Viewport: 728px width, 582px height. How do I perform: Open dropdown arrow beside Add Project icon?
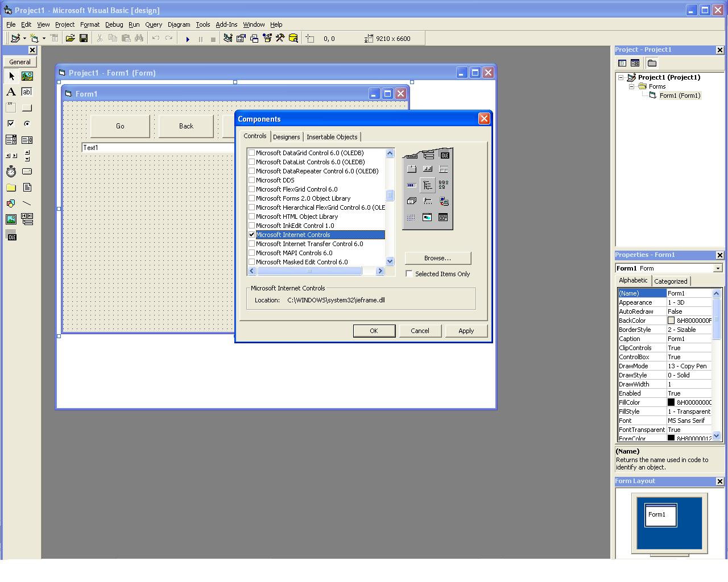point(24,39)
